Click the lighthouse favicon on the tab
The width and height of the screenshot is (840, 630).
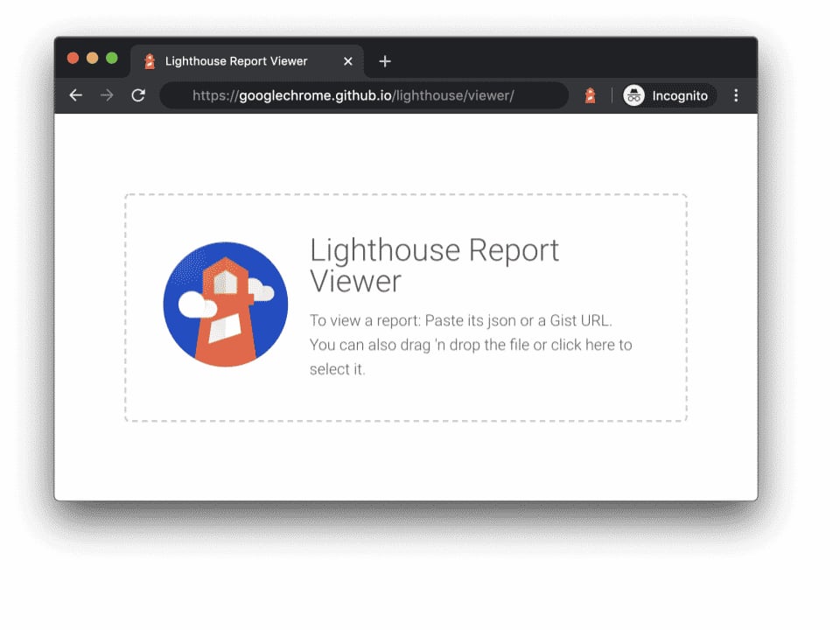point(150,61)
